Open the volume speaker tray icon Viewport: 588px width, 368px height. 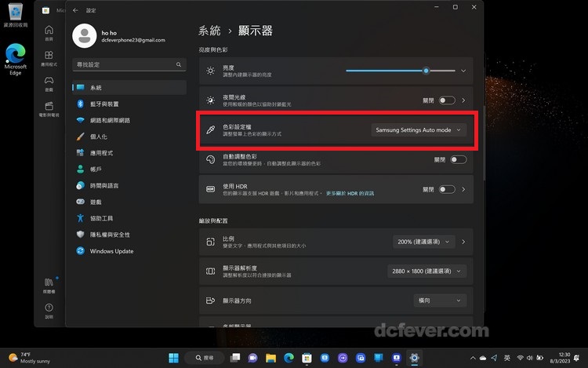[529, 358]
